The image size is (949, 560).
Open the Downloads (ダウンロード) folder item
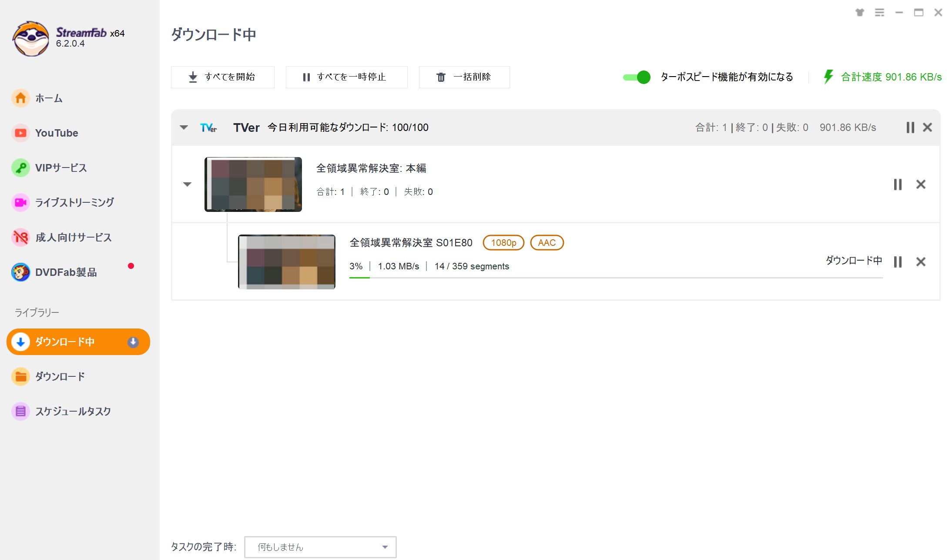pyautogui.click(x=60, y=377)
